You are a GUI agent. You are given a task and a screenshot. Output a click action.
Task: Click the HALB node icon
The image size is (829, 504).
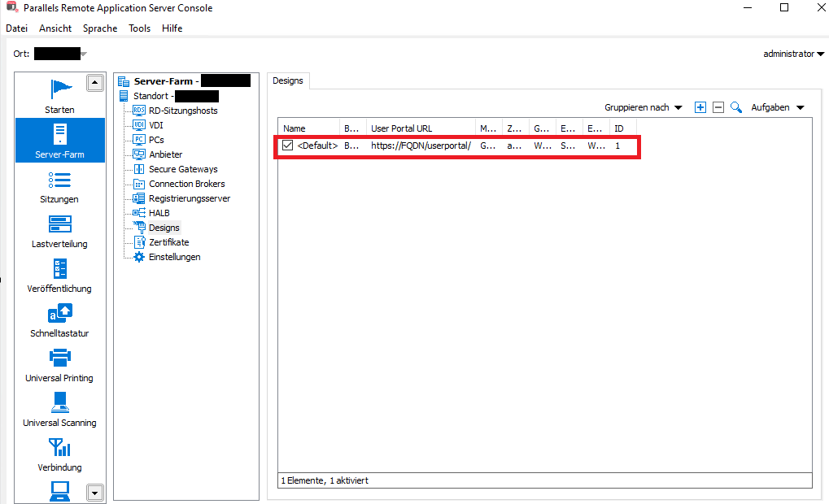point(139,213)
